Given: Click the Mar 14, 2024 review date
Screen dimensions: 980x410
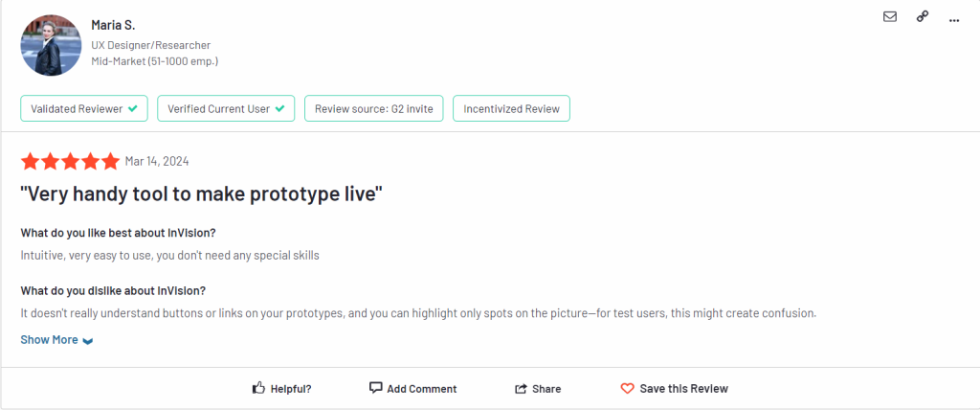Looking at the screenshot, I should (157, 162).
